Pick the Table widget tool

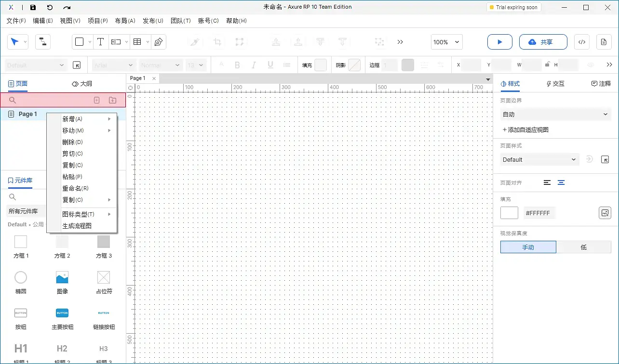point(136,42)
